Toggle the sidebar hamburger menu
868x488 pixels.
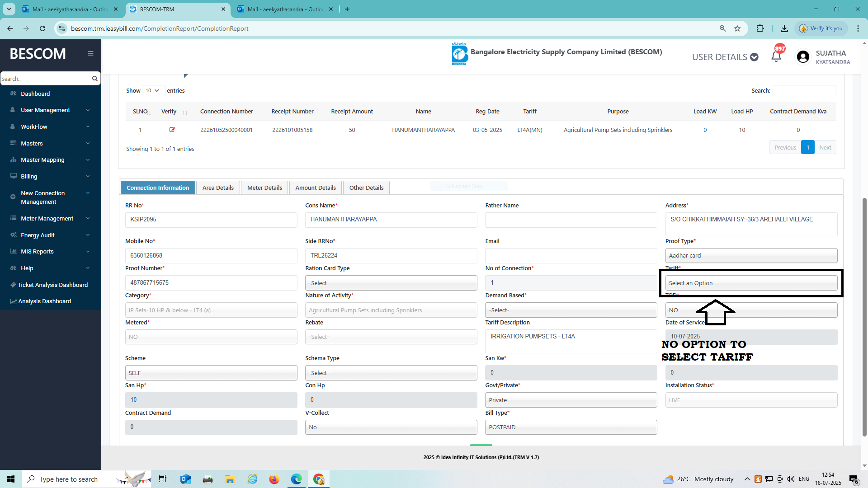[90, 53]
